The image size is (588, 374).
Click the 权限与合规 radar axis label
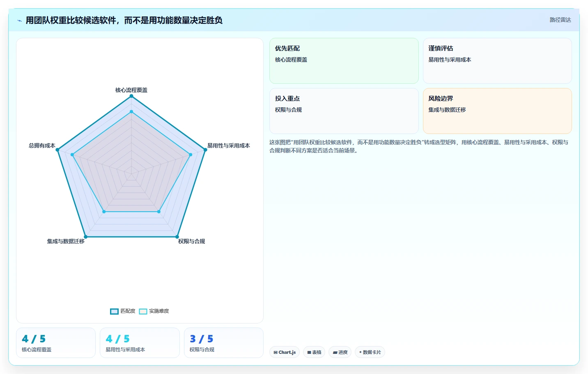click(x=191, y=241)
